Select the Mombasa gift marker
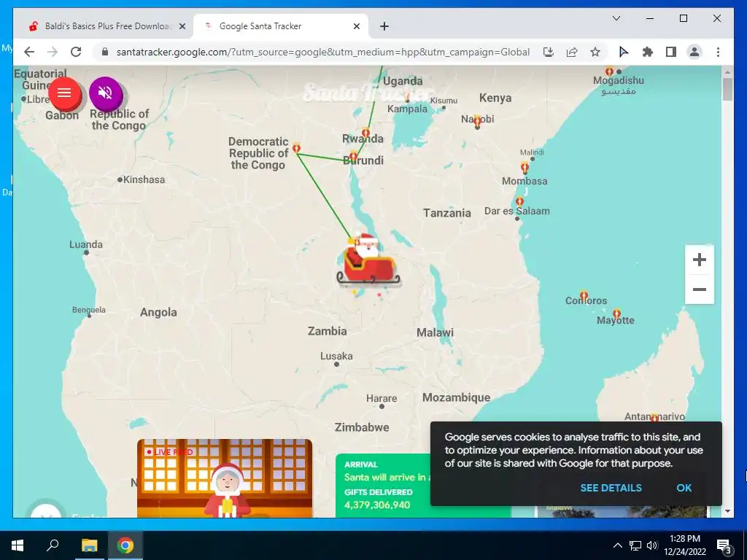The height and width of the screenshot is (560, 747). click(x=525, y=168)
